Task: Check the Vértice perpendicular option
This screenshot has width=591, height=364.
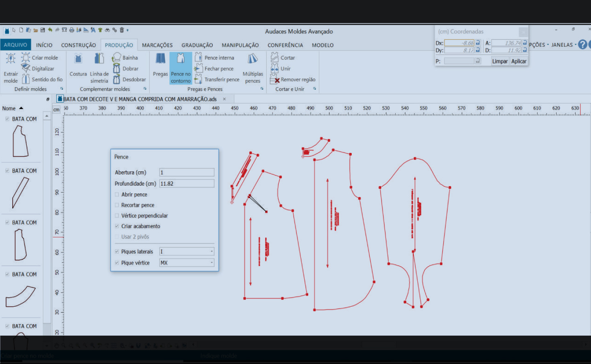Action: click(x=117, y=216)
